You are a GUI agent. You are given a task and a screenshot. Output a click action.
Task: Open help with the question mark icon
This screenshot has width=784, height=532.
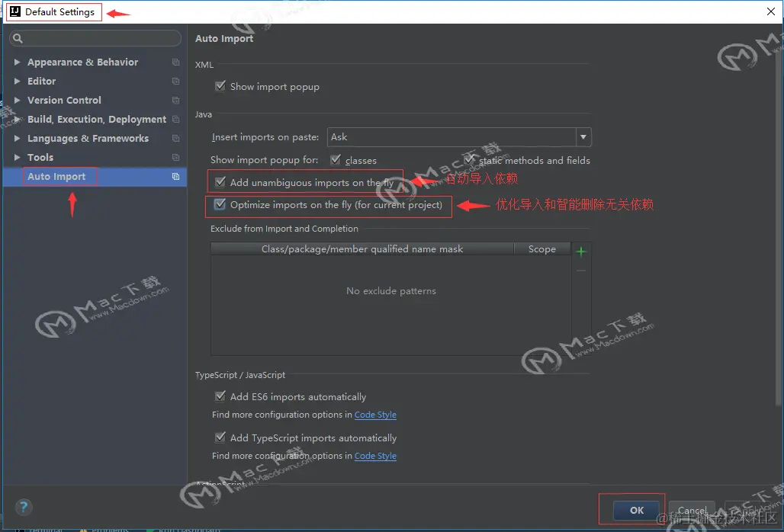pyautogui.click(x=24, y=507)
